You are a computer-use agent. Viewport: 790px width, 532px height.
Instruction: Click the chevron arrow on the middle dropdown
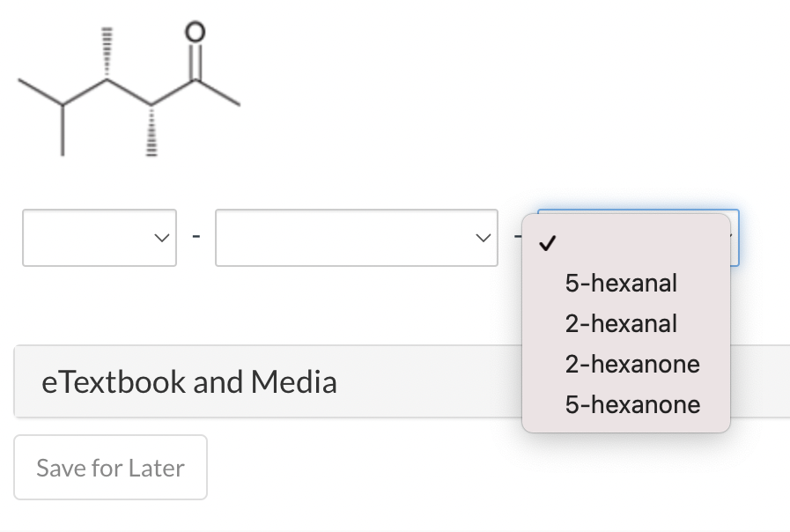pyautogui.click(x=482, y=236)
